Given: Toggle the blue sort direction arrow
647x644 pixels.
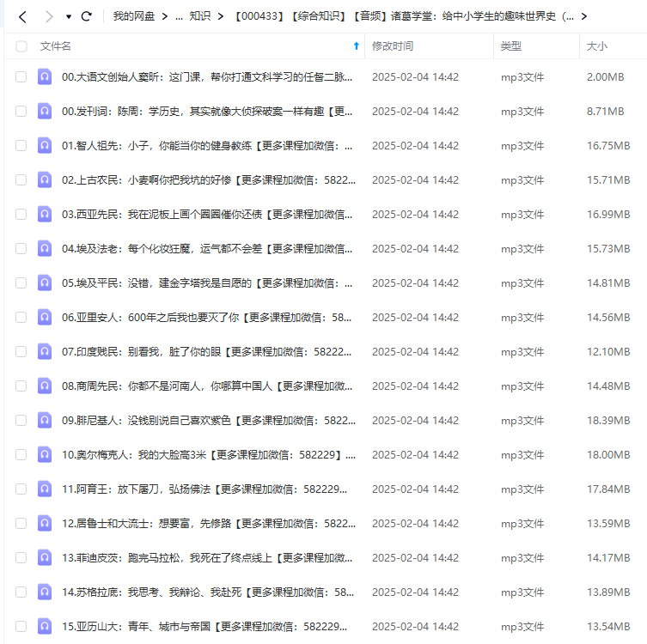Looking at the screenshot, I should (x=356, y=46).
